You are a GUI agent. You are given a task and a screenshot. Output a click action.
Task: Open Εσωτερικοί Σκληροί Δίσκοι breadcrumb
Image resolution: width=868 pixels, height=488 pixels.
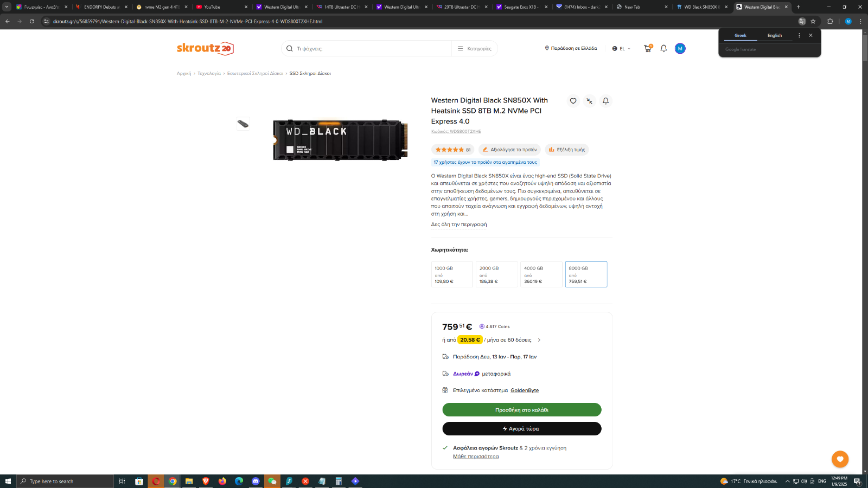255,73
